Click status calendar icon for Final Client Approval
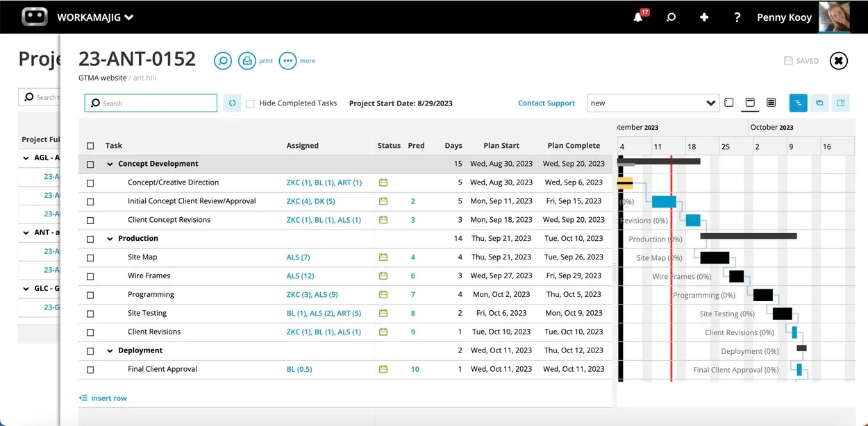The height and width of the screenshot is (426, 868). pyautogui.click(x=383, y=370)
